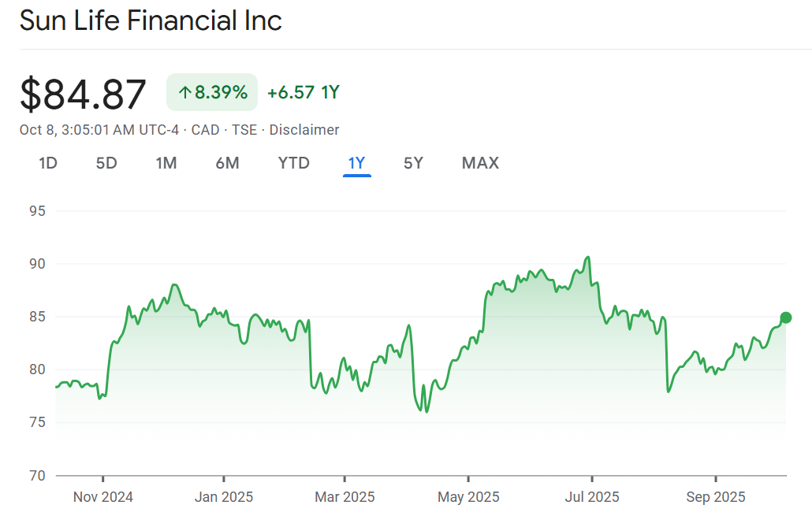Click the Sun Life Financial Inc title
Screen dimensions: 812x516
pos(151,20)
